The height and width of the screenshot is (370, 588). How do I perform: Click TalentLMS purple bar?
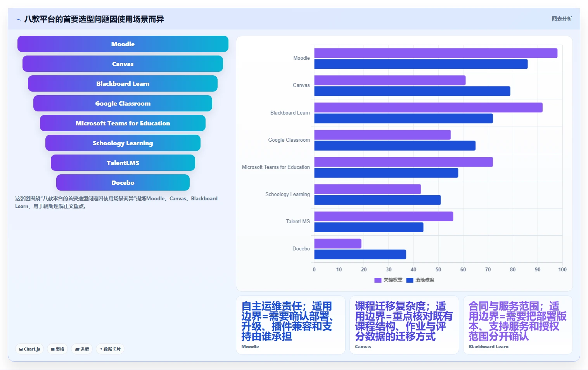point(384,216)
